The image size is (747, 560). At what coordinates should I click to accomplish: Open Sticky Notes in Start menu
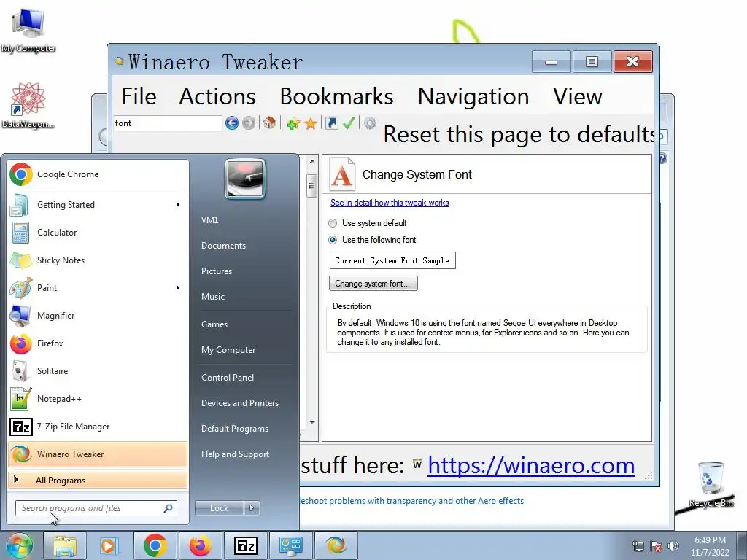click(98, 260)
